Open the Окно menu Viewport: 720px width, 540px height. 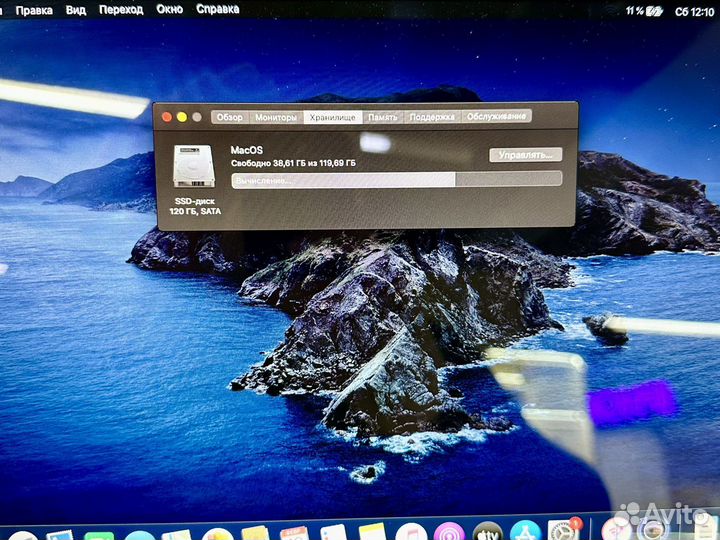169,9
